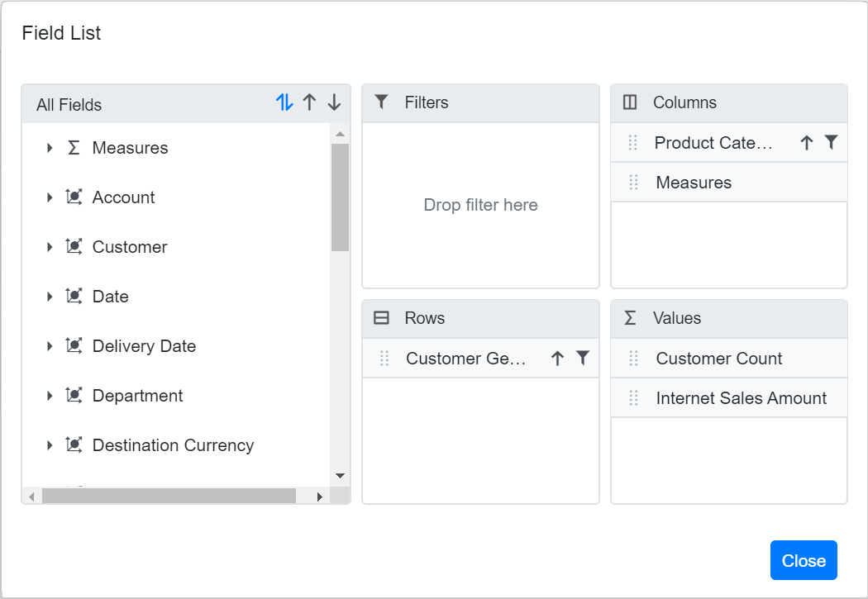Open the filter for Customer Geography
868x599 pixels.
pos(584,358)
